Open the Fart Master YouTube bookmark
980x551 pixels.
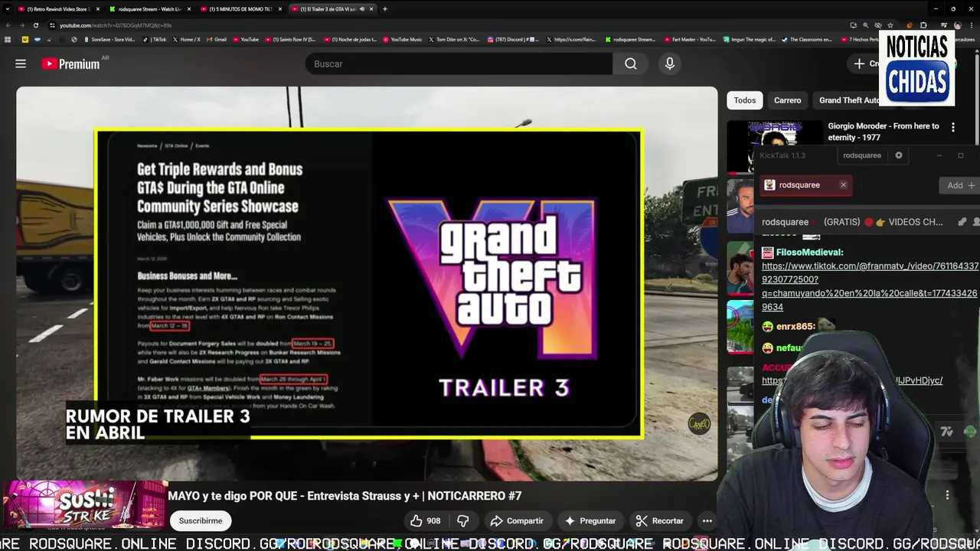tap(690, 39)
